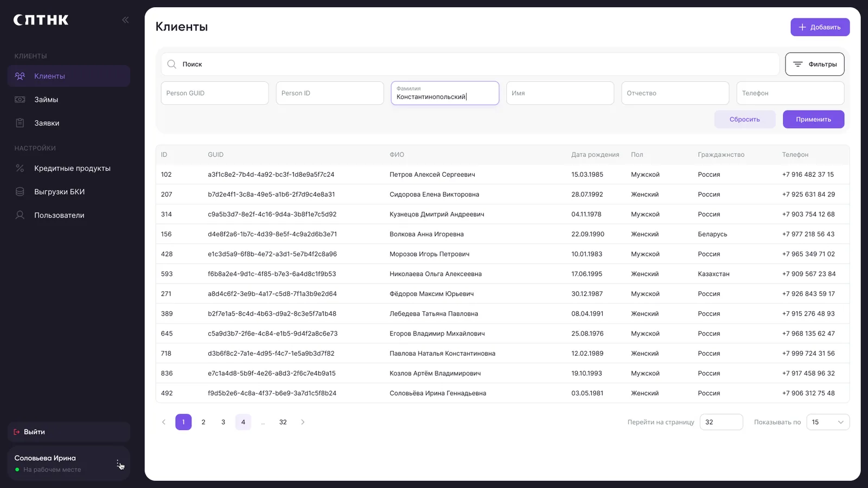Go to next page arrow

[x=303, y=422]
